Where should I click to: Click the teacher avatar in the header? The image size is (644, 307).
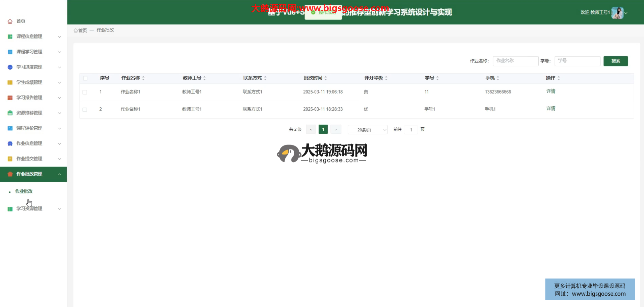617,13
